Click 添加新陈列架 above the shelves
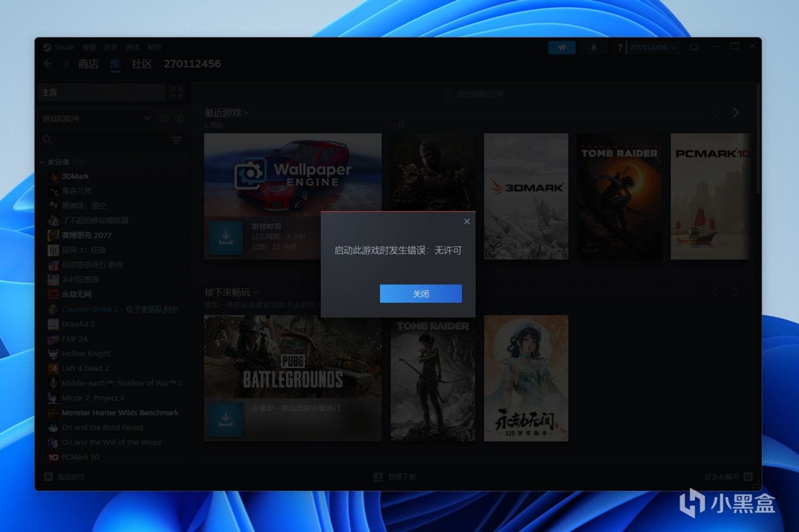The height and width of the screenshot is (532, 799). tap(473, 94)
